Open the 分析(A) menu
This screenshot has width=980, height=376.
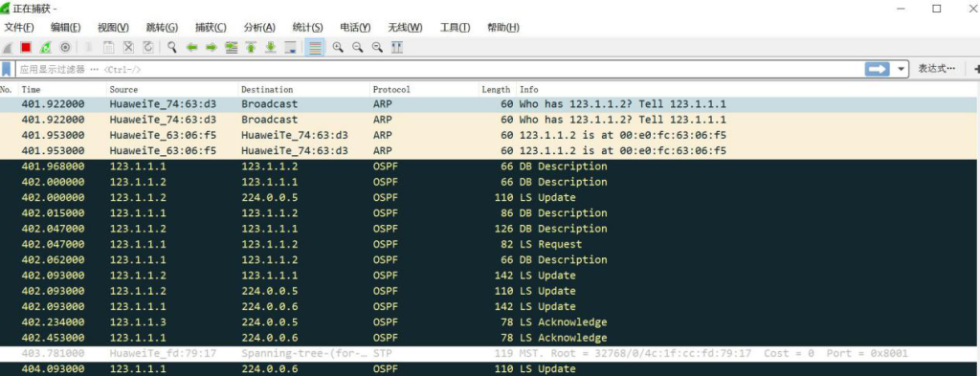(x=259, y=28)
